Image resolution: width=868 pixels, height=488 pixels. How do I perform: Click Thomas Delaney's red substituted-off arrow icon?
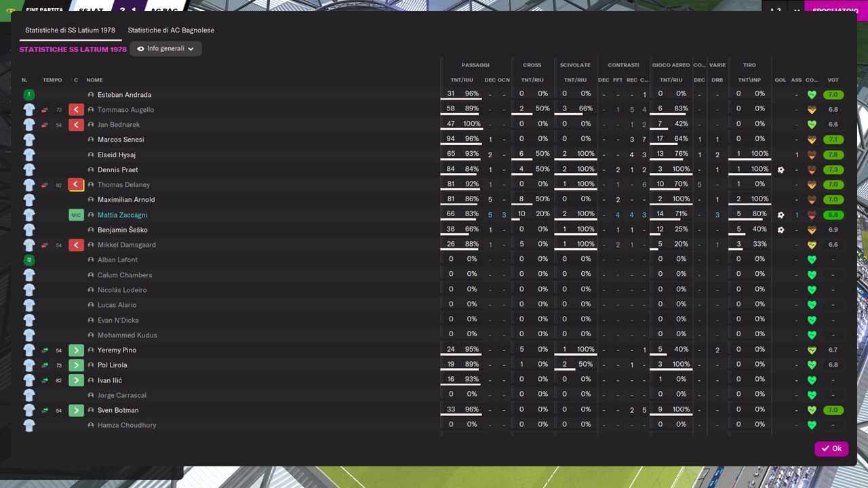click(76, 184)
